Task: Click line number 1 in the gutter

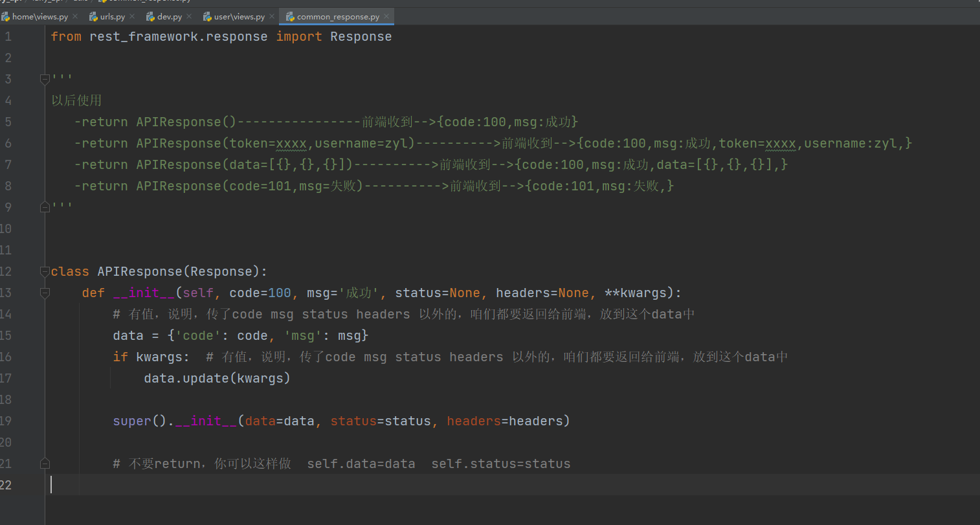Action: point(8,37)
